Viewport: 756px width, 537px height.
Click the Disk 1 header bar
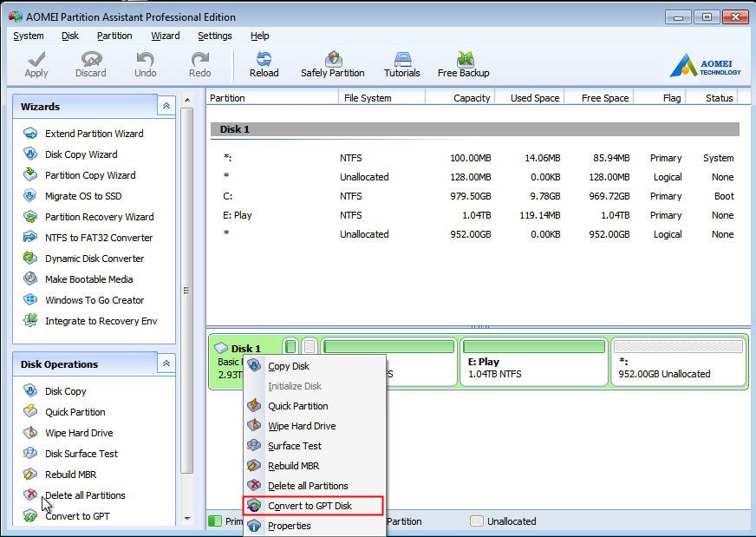click(x=475, y=129)
